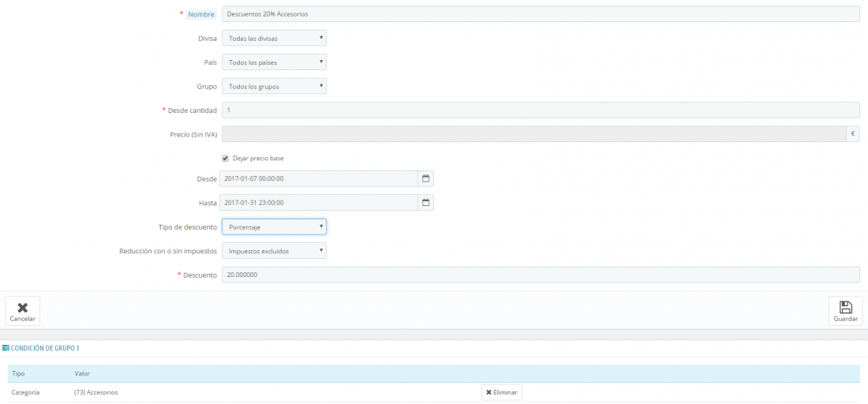868x404 pixels.
Task: Click the Reducción con o sin impuestos label
Action: click(168, 251)
